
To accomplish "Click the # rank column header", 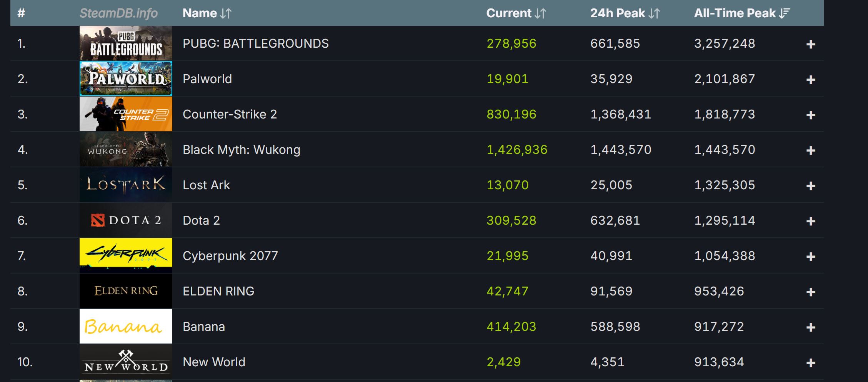I will (21, 13).
